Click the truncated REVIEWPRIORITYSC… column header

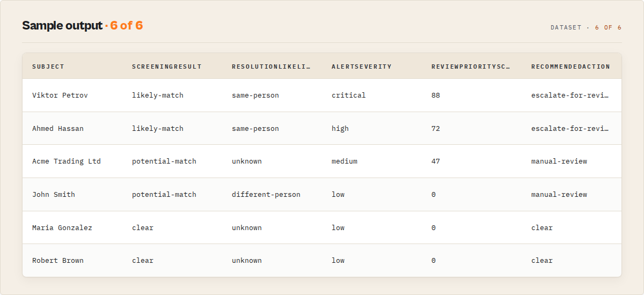471,67
